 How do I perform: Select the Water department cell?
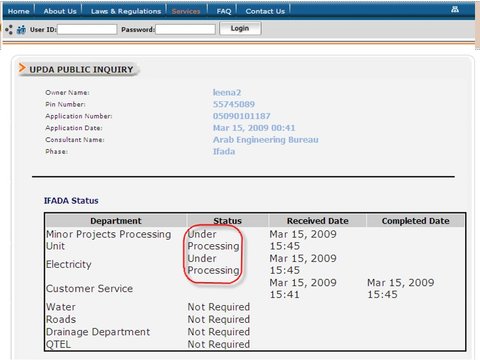(61, 307)
